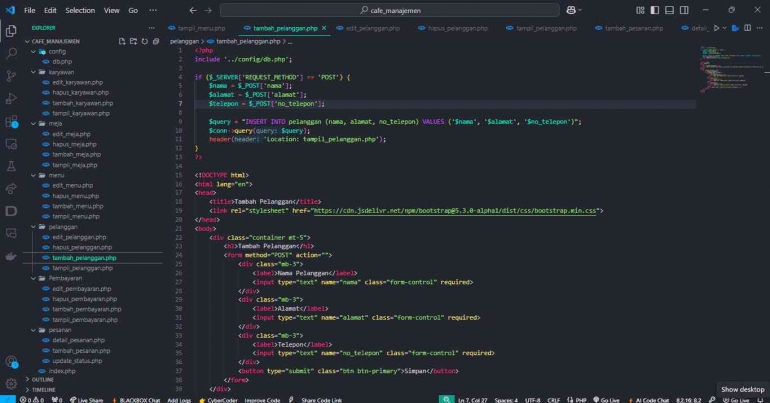Screen dimensions: 770x403
Task: Open db.php in the config folder
Action: tap(62, 61)
